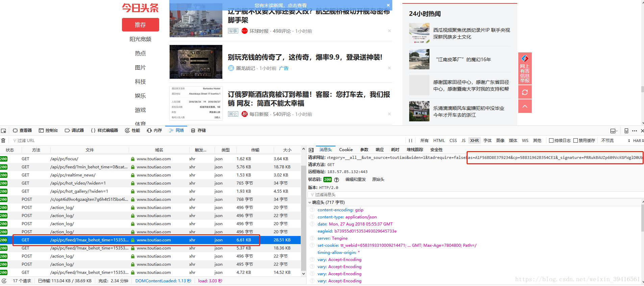
Task: Sort requests by 状态 column header
Action: point(10,150)
